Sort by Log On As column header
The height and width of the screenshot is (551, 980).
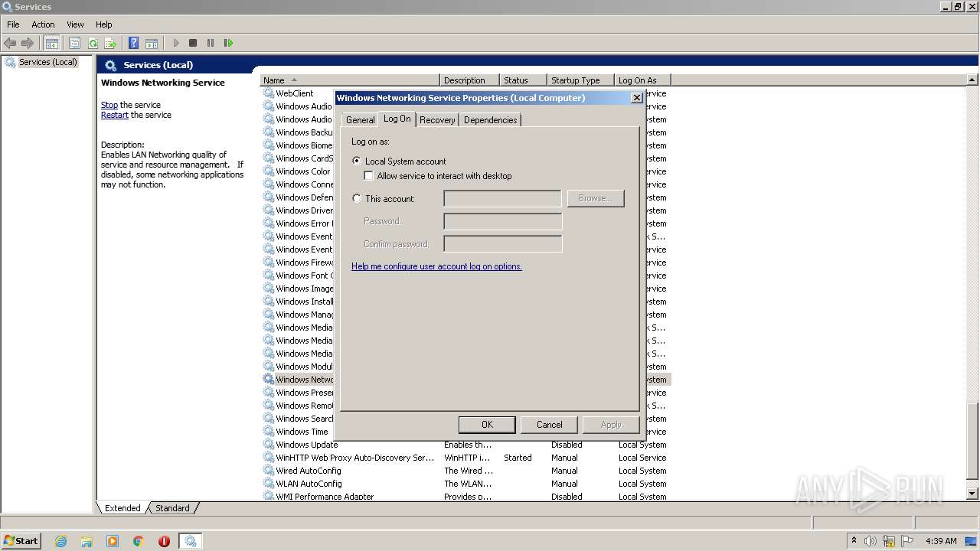642,80
